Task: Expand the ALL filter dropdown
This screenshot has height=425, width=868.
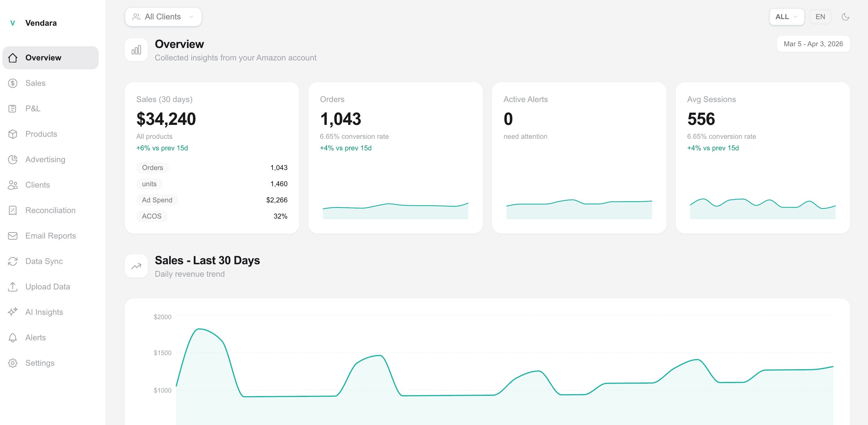Action: (x=787, y=16)
